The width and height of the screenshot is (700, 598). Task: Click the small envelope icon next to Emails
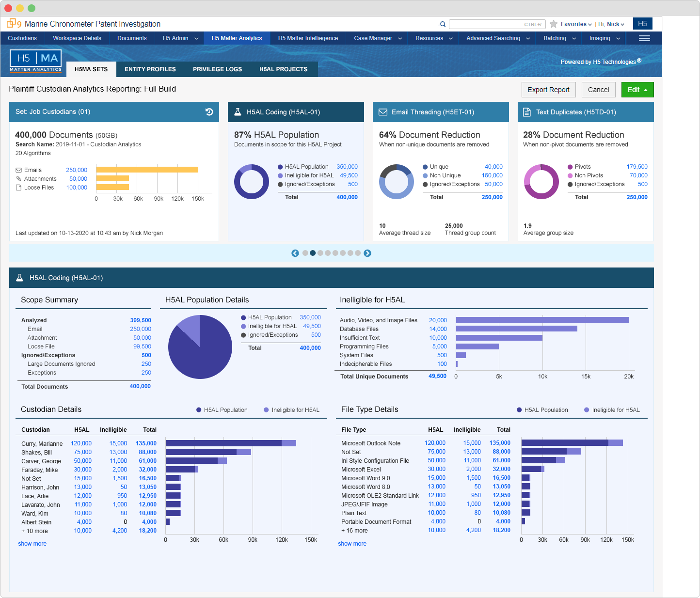[19, 170]
